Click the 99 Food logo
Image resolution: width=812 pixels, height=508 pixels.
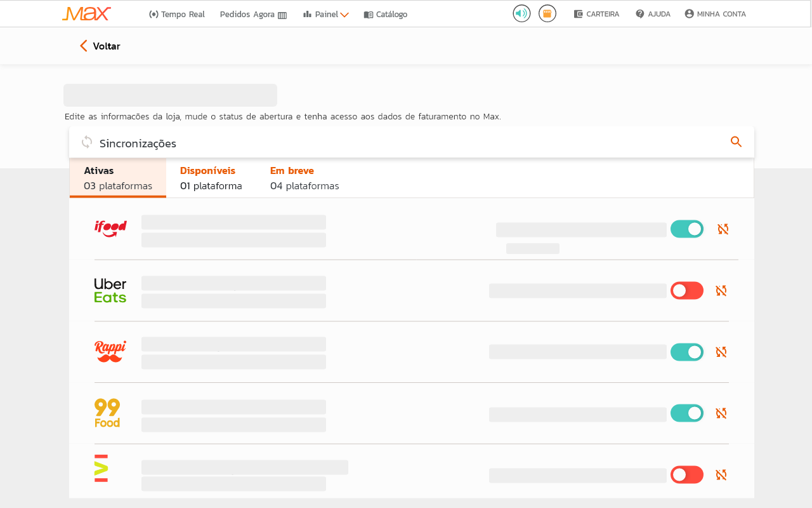[x=107, y=413]
